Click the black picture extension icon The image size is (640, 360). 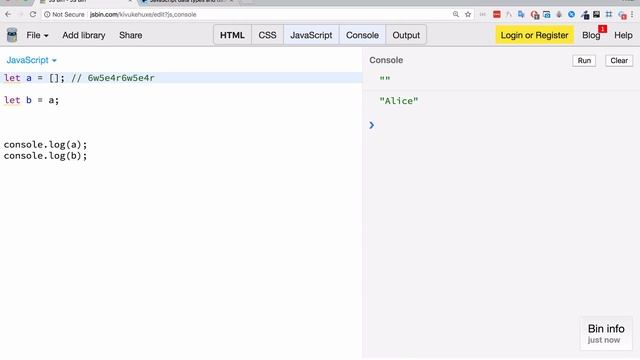pos(596,14)
